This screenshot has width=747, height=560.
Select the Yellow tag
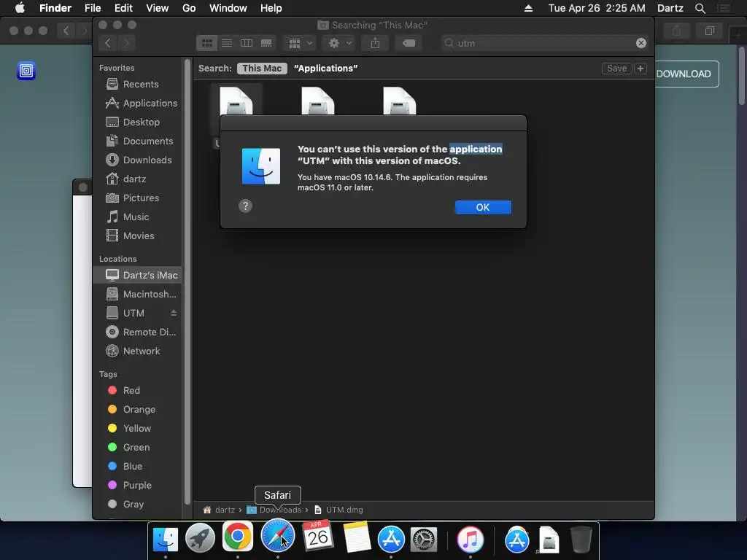tap(137, 428)
